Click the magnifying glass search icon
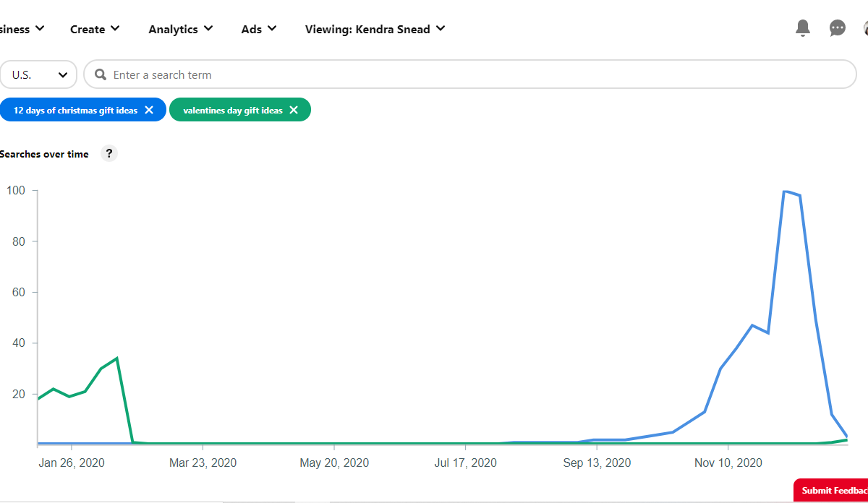Image resolution: width=868 pixels, height=503 pixels. 100,74
